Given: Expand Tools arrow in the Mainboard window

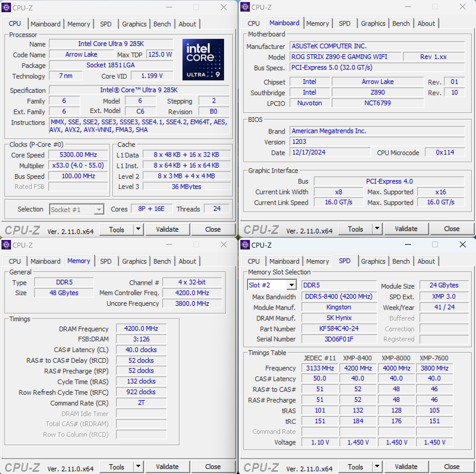Looking at the screenshot, I should tap(377, 229).
